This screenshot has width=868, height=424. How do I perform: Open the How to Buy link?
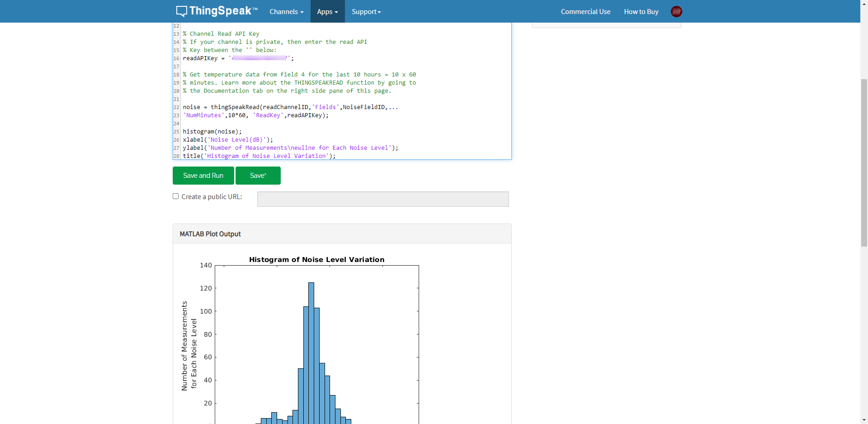641,11
